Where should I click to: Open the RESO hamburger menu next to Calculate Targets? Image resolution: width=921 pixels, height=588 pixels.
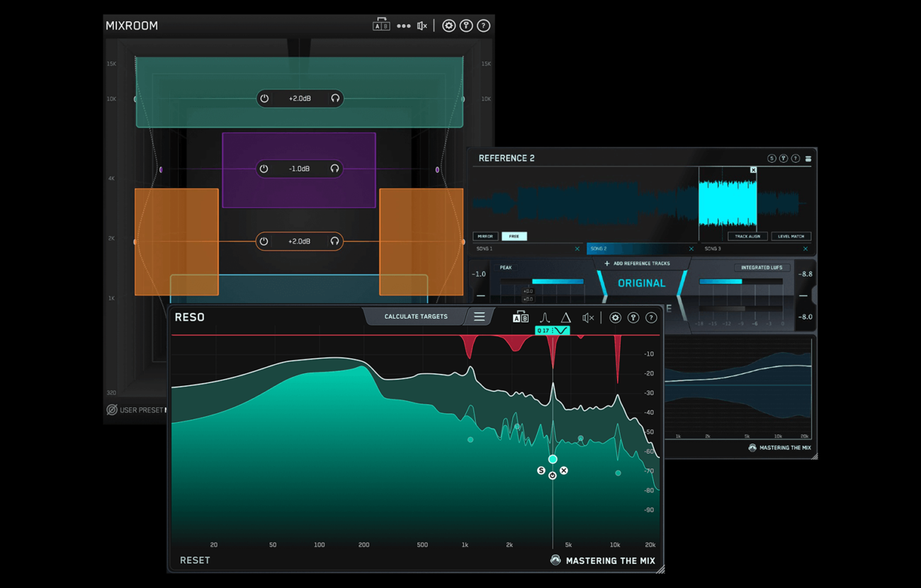point(480,317)
